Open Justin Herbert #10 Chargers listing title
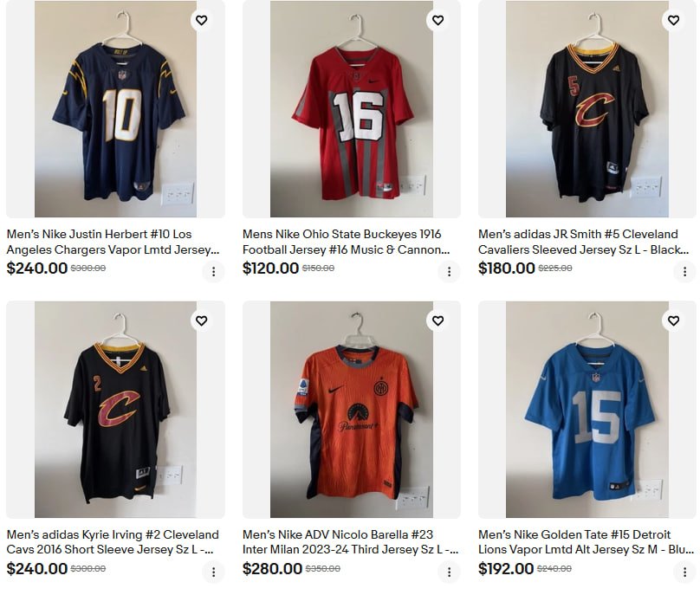700x595 pixels. (113, 243)
